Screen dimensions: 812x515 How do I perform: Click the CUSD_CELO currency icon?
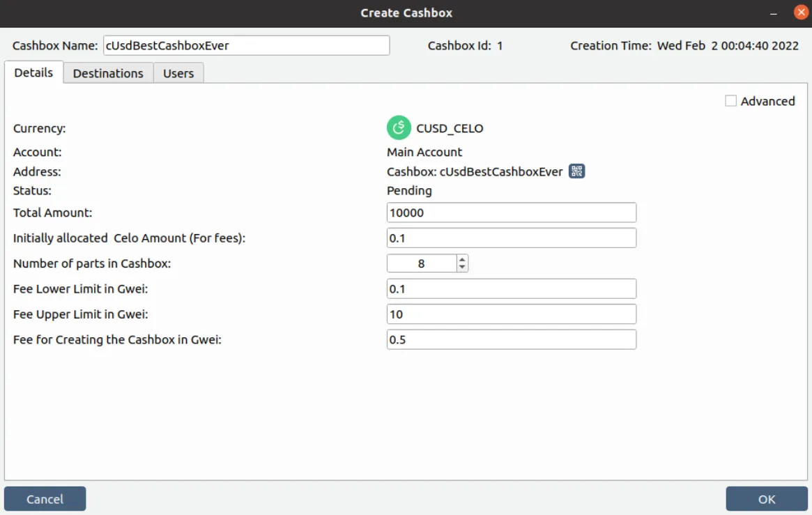click(x=399, y=128)
